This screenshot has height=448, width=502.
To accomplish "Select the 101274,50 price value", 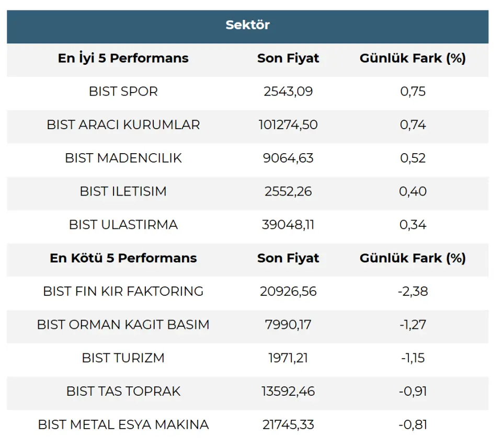I will click(288, 125).
